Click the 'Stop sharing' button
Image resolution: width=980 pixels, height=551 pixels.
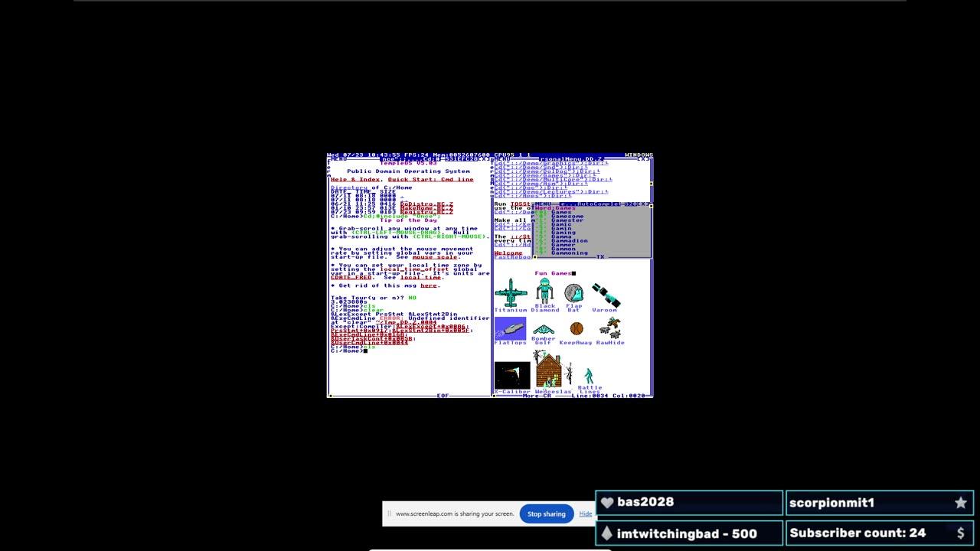(547, 514)
